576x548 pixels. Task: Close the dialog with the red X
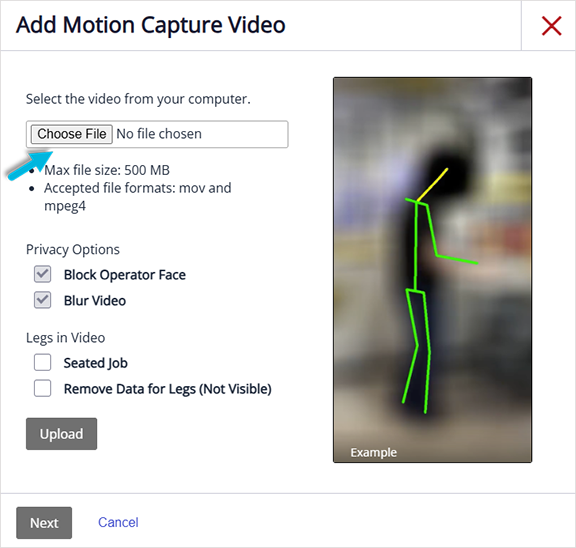551,26
